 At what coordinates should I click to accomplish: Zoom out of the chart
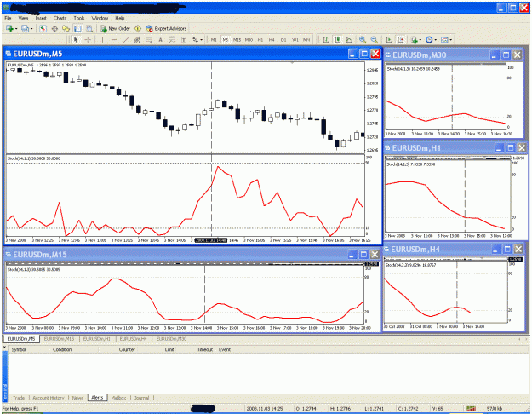point(375,40)
